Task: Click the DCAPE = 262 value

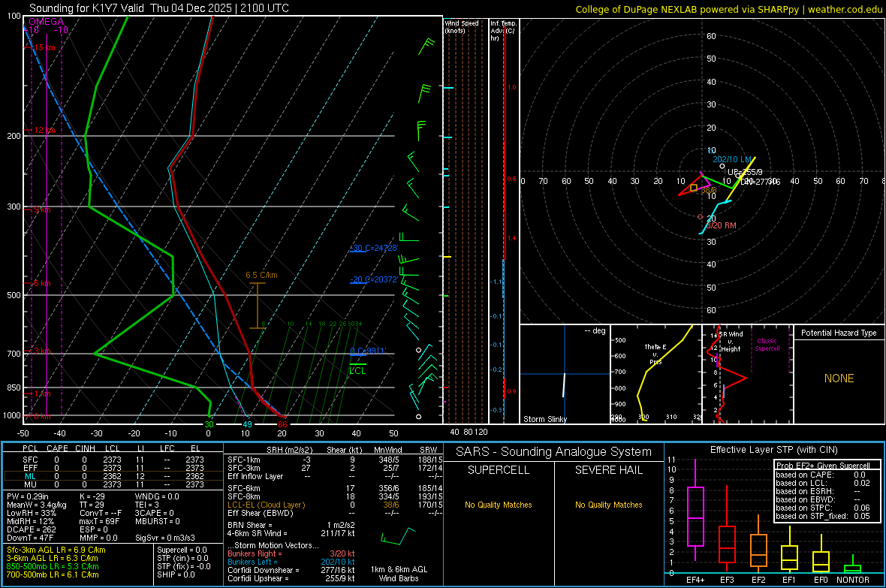Action: (x=32, y=529)
